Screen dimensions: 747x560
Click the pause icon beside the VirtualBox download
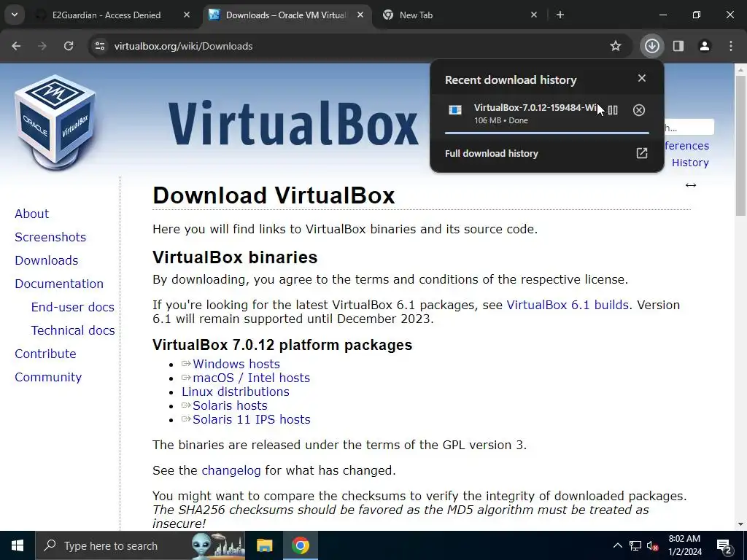pyautogui.click(x=613, y=111)
